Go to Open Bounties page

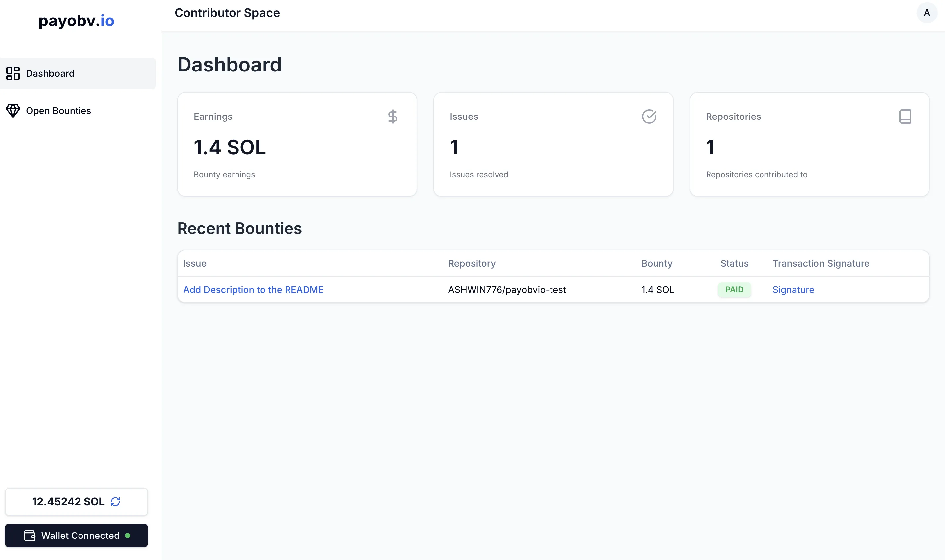point(59,111)
